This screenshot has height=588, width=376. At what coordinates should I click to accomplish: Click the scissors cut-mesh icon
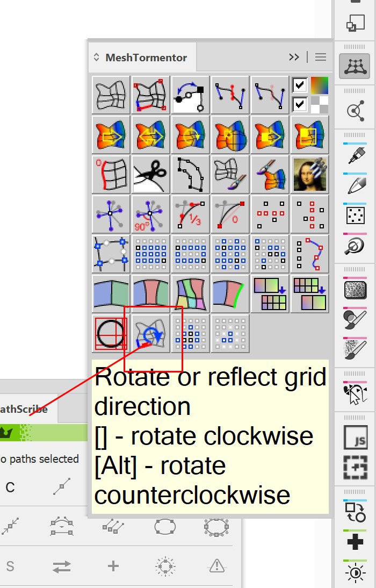tap(151, 174)
